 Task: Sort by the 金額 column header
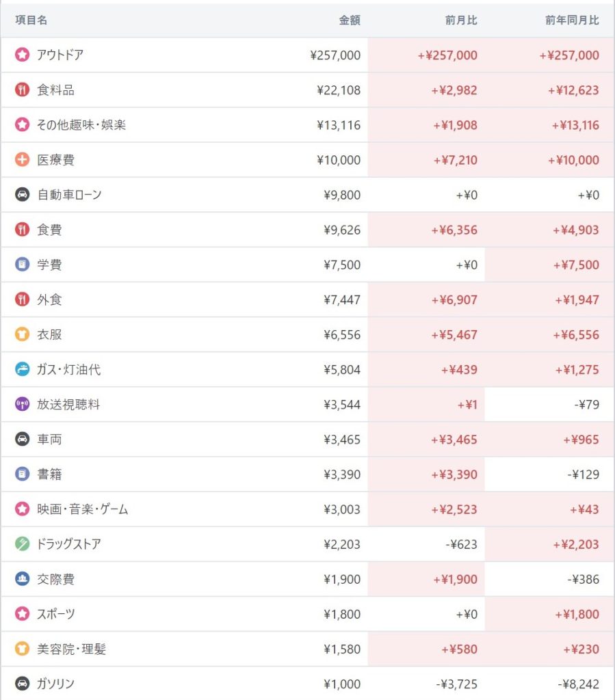[349, 21]
